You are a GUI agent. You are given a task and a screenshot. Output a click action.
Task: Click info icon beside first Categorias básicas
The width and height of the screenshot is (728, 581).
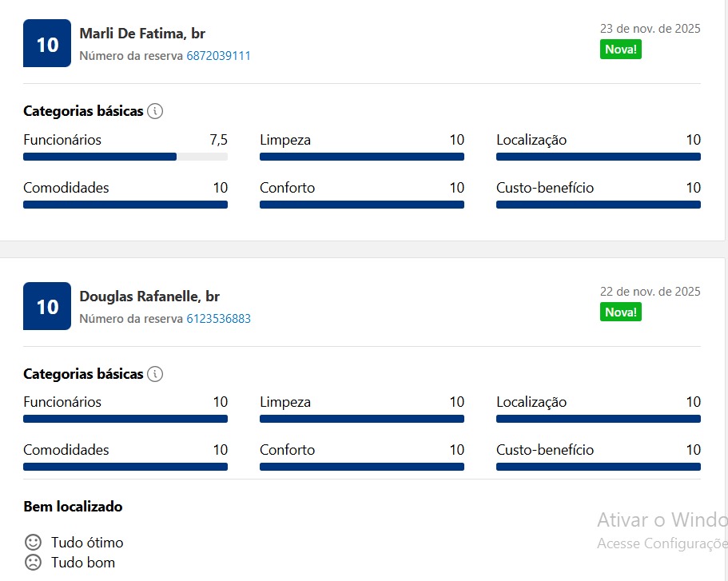click(155, 111)
